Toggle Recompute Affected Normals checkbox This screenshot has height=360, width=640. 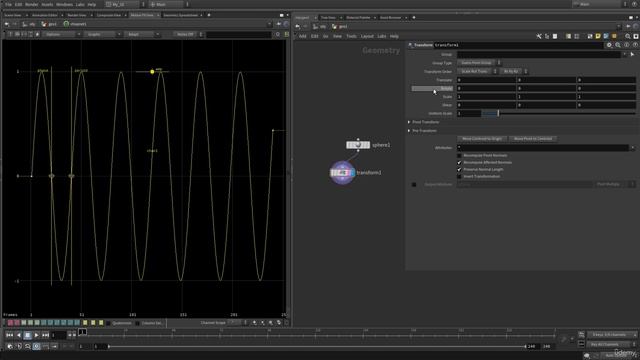(459, 162)
